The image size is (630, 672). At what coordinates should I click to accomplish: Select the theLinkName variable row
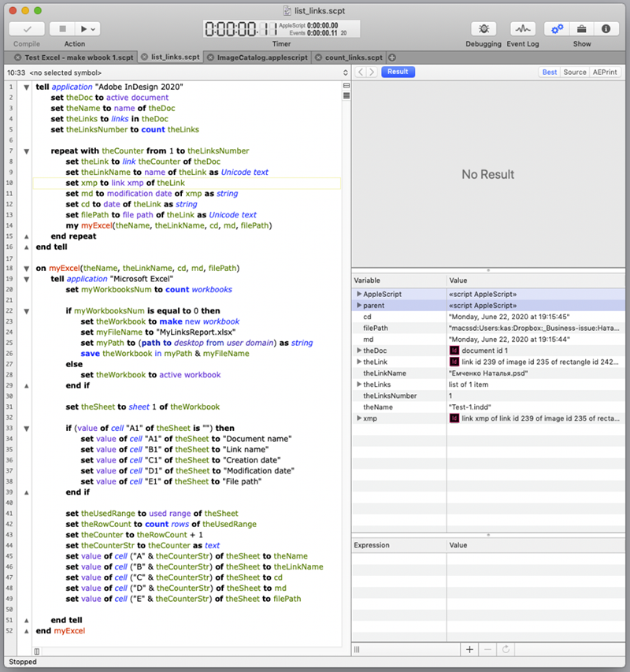tap(488, 373)
